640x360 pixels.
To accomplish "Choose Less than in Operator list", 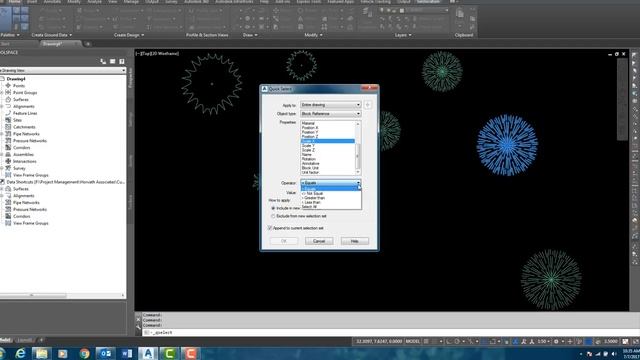I will tap(331, 202).
